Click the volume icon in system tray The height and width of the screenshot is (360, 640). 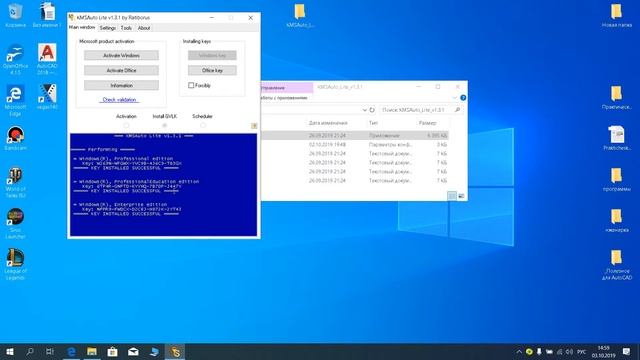click(569, 351)
